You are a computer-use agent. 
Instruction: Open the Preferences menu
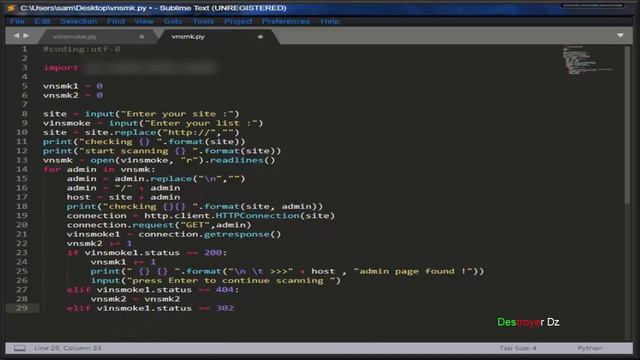coord(286,21)
